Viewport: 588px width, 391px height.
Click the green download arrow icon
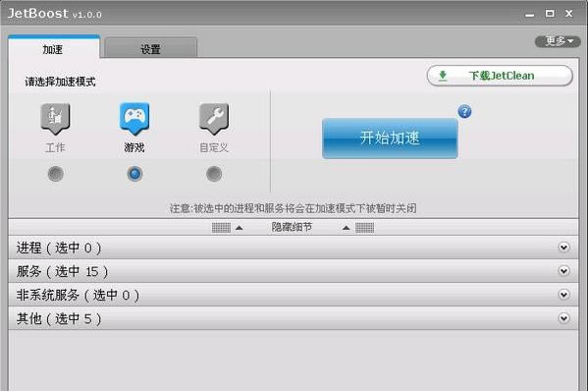click(443, 76)
